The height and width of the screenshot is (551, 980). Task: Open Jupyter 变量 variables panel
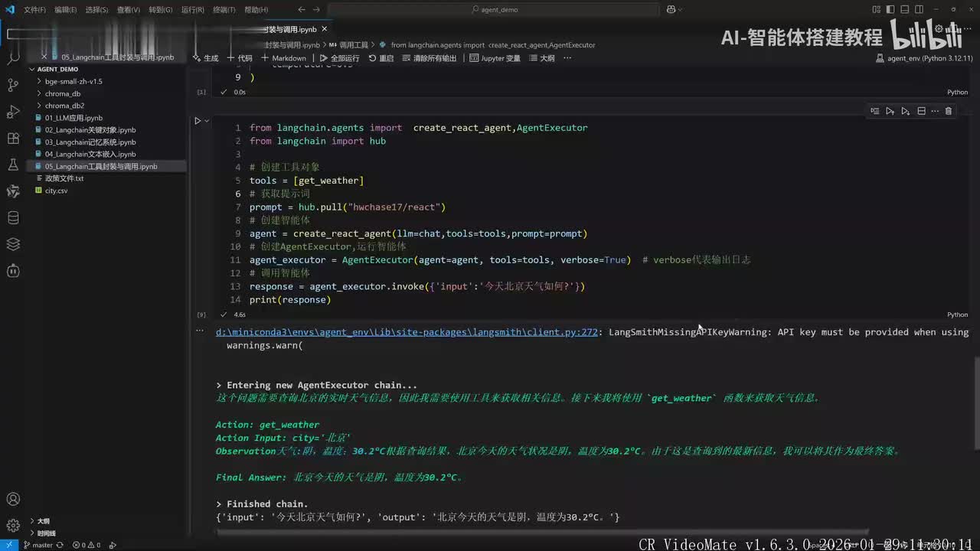[495, 58]
